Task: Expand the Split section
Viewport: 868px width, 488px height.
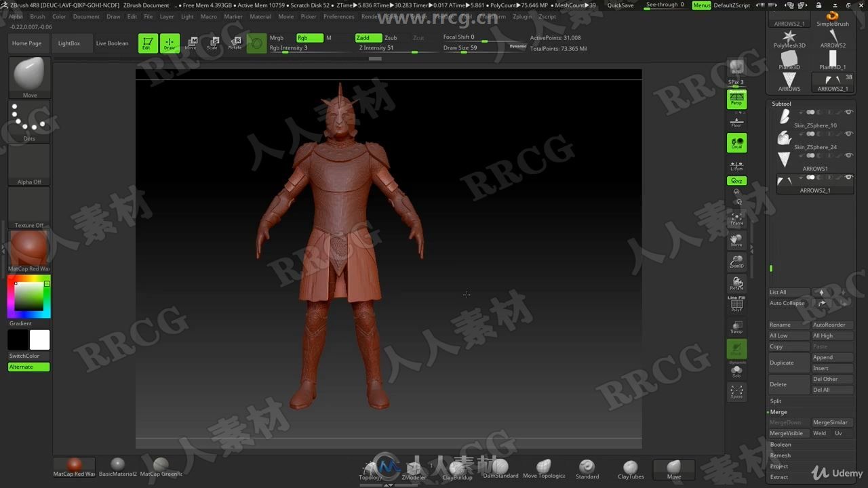Action: pyautogui.click(x=776, y=401)
